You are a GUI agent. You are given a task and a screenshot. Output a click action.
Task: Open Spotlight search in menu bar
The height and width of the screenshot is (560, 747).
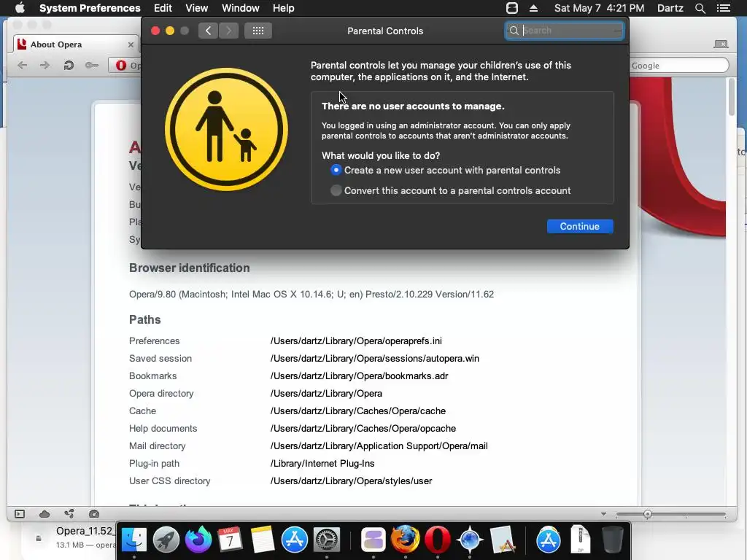click(700, 8)
